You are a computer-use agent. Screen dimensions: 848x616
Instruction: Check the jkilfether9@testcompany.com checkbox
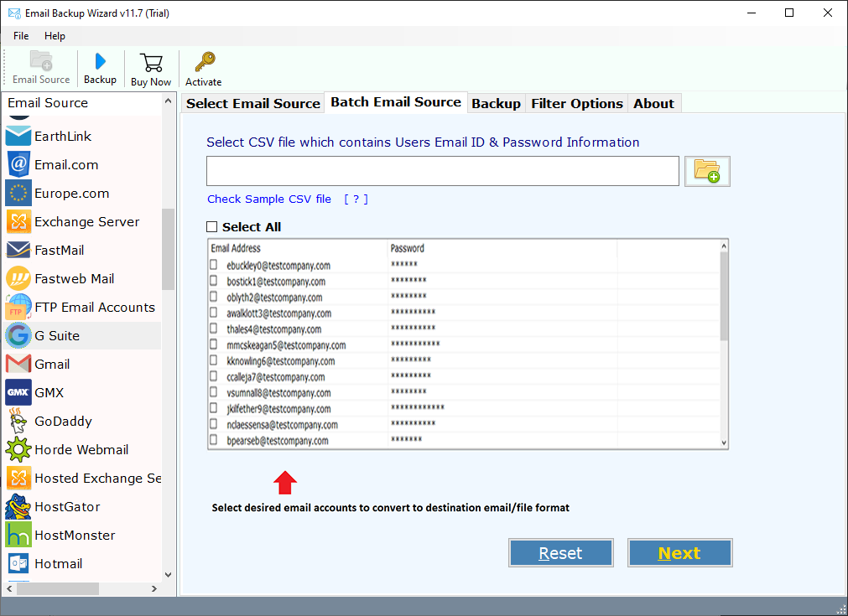[214, 408]
